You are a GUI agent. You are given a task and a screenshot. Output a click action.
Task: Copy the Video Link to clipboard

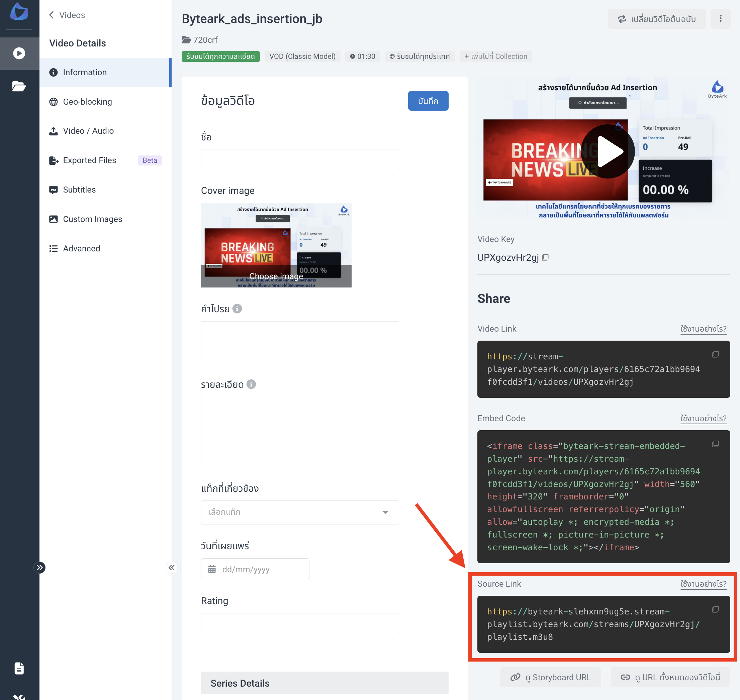(716, 354)
